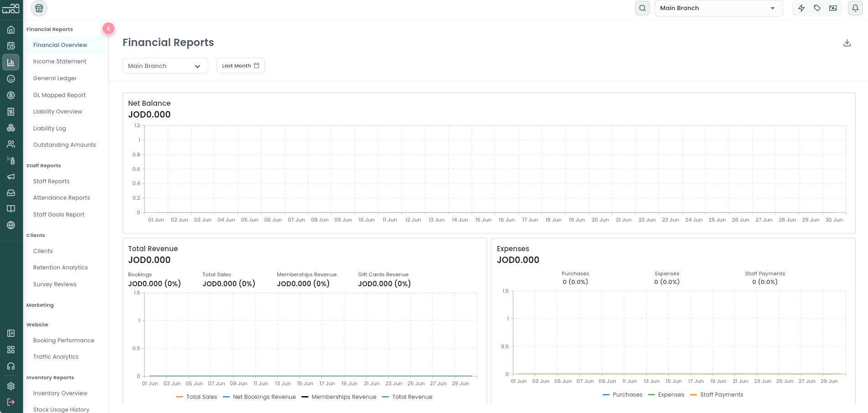Open the globe website sidebar icon

click(x=11, y=225)
